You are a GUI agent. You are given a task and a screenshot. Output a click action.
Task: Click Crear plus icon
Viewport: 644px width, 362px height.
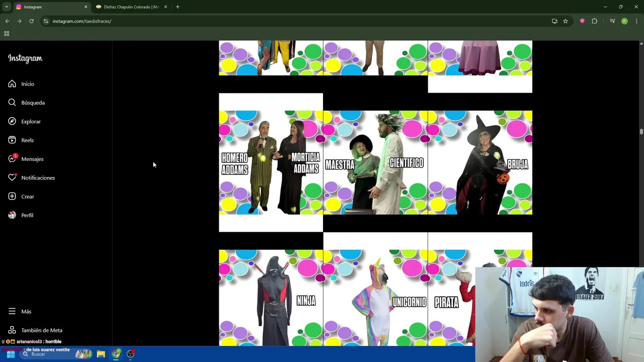[12, 197]
